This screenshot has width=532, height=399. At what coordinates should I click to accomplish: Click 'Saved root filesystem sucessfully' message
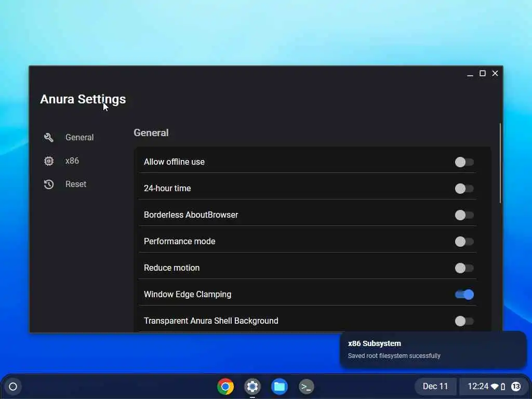pyautogui.click(x=394, y=356)
